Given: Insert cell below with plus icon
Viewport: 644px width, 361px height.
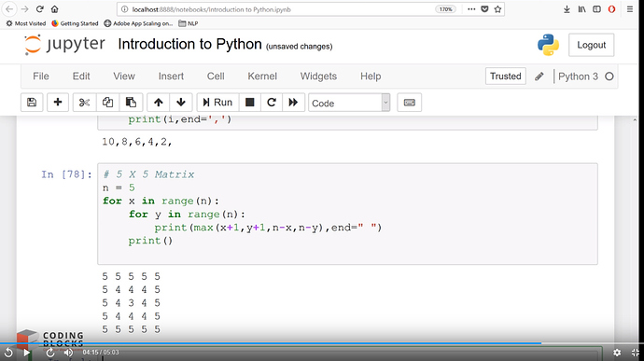Looking at the screenshot, I should pyautogui.click(x=58, y=103).
